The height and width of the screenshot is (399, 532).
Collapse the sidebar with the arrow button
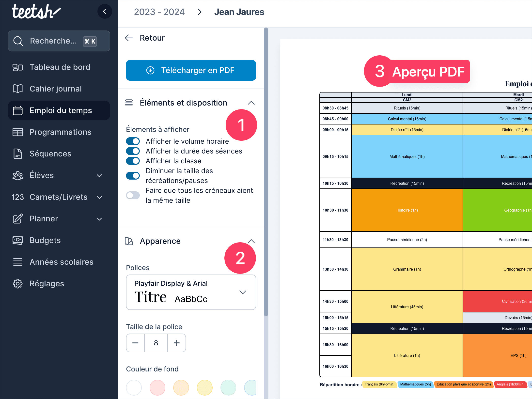tap(105, 11)
